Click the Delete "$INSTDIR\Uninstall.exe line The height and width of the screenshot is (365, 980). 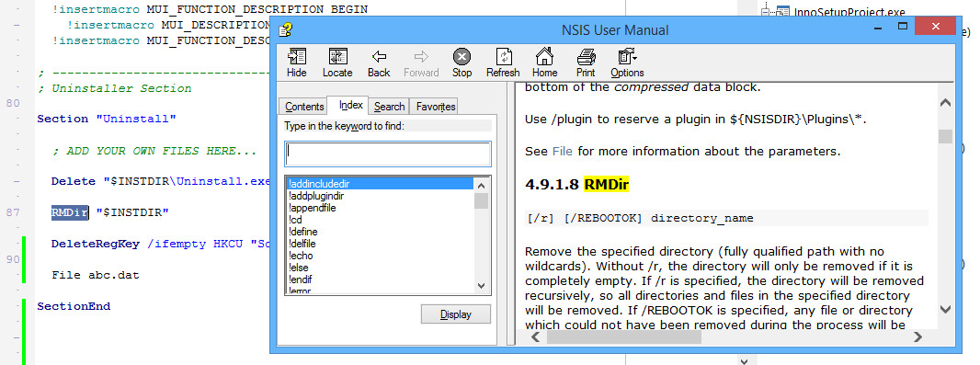[x=161, y=181]
